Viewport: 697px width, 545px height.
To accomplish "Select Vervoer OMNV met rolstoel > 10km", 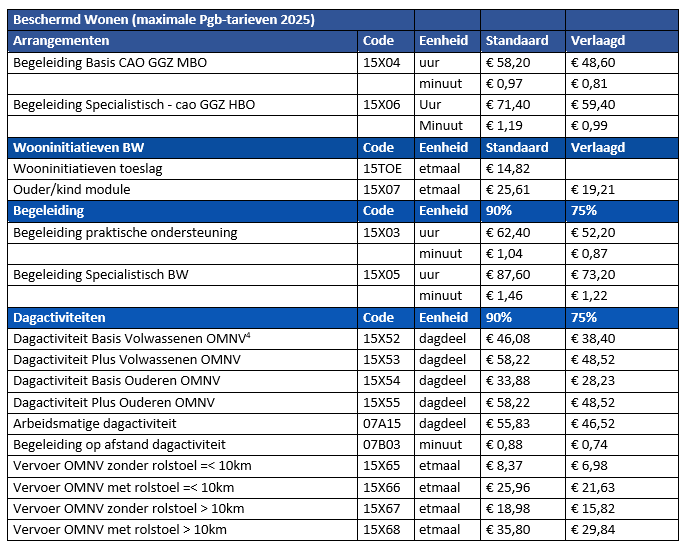I will (120, 530).
